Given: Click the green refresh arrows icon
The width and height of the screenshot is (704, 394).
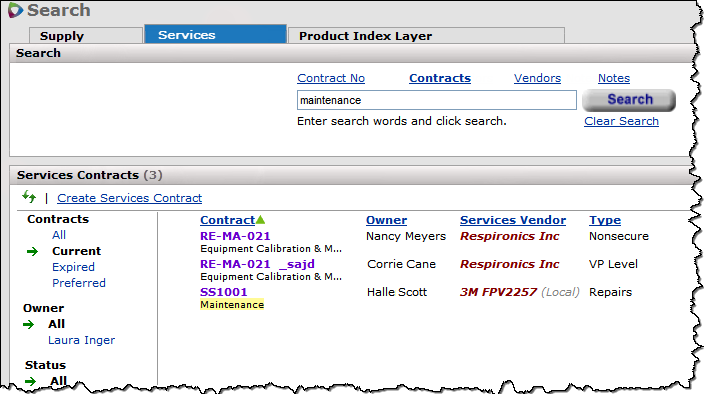Looking at the screenshot, I should 29,197.
